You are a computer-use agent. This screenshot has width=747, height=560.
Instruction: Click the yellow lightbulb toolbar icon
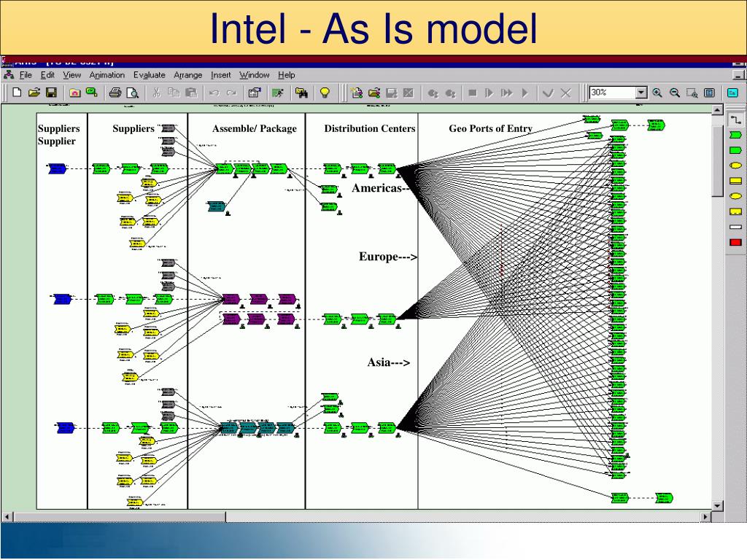[325, 93]
